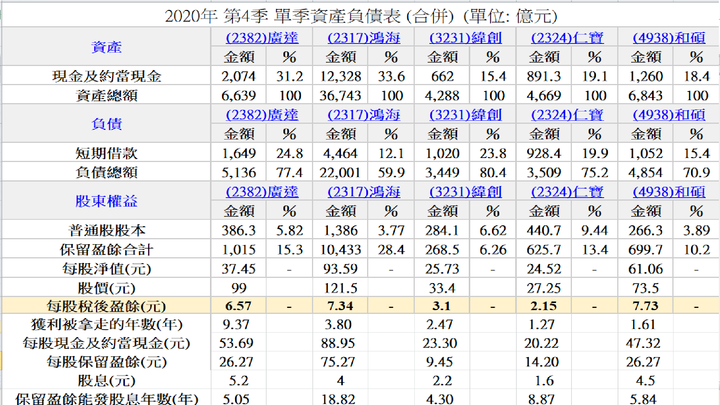Select cell with value 10,433
The width and height of the screenshot is (720, 405).
tap(340, 250)
